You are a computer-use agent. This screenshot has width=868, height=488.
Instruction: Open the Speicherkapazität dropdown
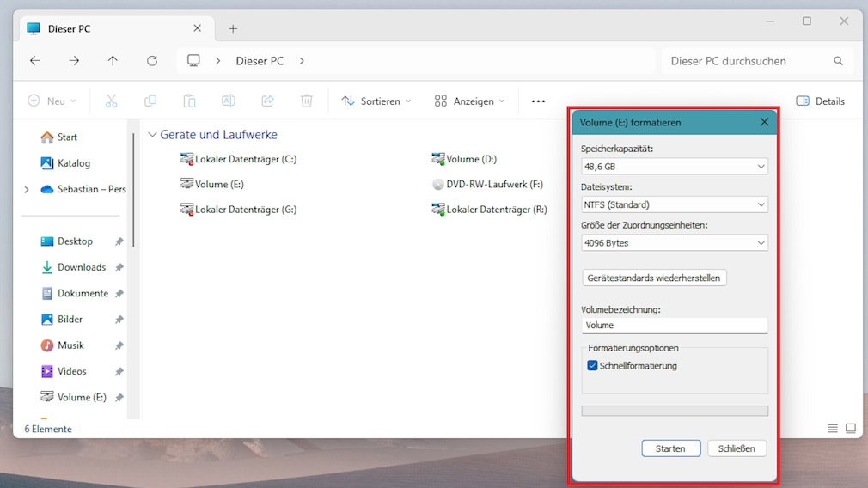[674, 167]
